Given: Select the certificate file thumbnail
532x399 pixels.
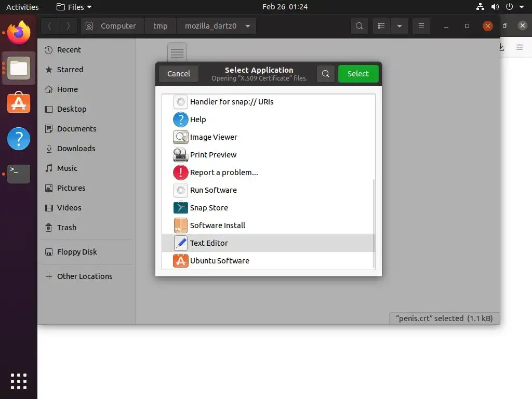Looking at the screenshot, I should [177, 52].
